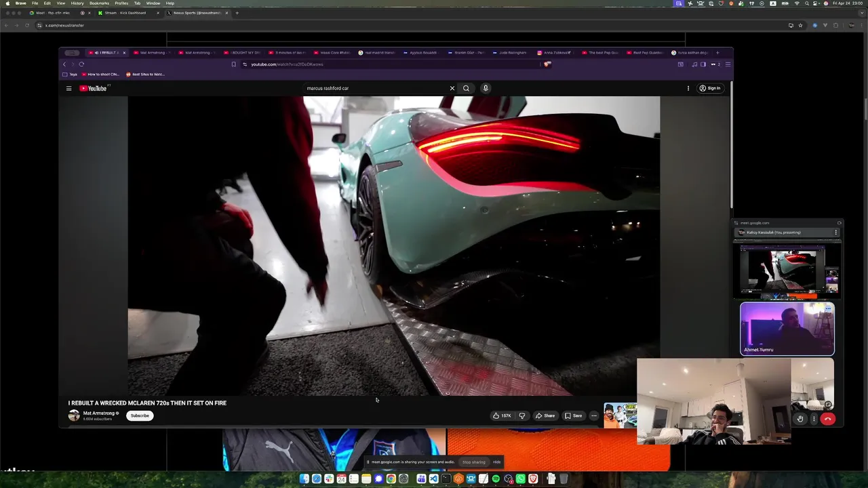Close the Nexus Sports Brave tab
Image resolution: width=868 pixels, height=488 pixels.
click(x=226, y=13)
